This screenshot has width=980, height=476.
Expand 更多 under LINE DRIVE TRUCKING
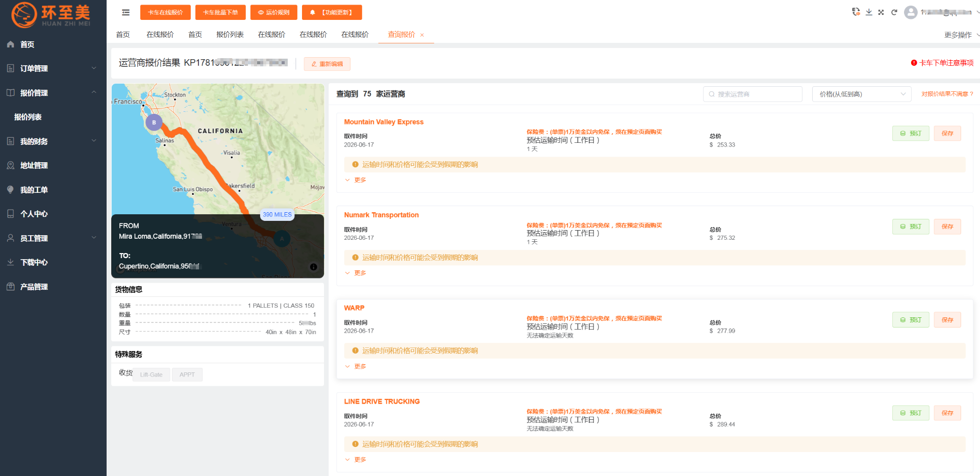tap(356, 460)
